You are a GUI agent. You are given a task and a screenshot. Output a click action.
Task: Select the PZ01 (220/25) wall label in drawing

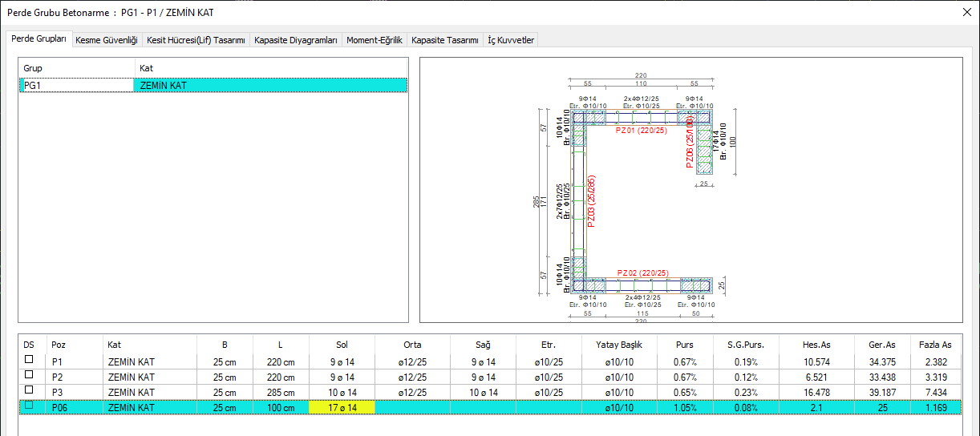coord(641,131)
